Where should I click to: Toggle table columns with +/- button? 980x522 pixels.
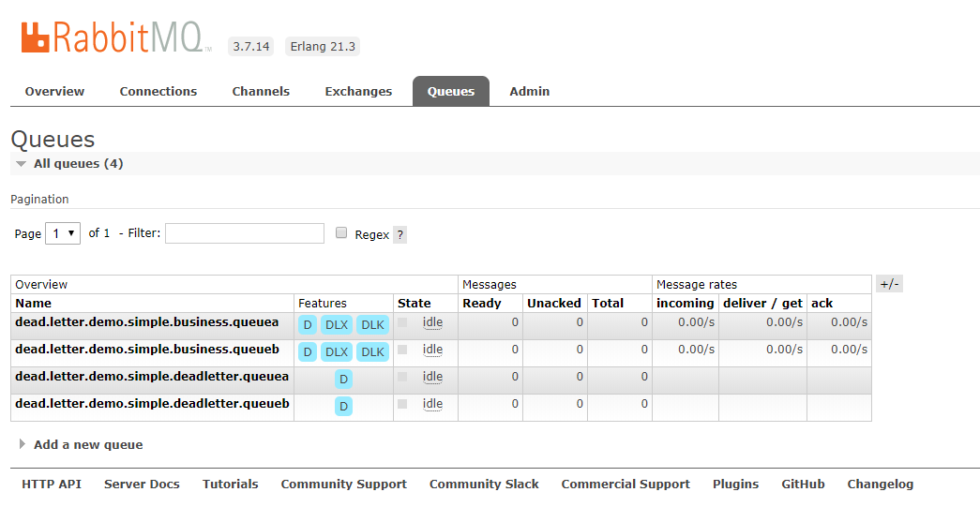click(x=889, y=284)
